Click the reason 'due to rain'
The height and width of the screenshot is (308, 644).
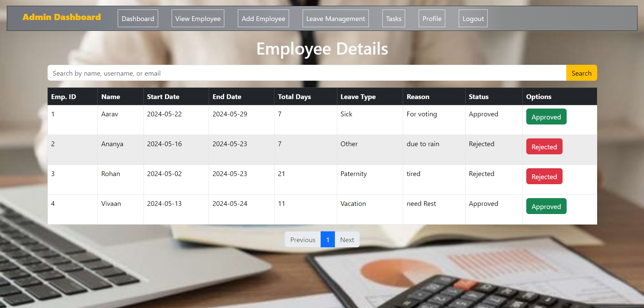pyautogui.click(x=423, y=144)
